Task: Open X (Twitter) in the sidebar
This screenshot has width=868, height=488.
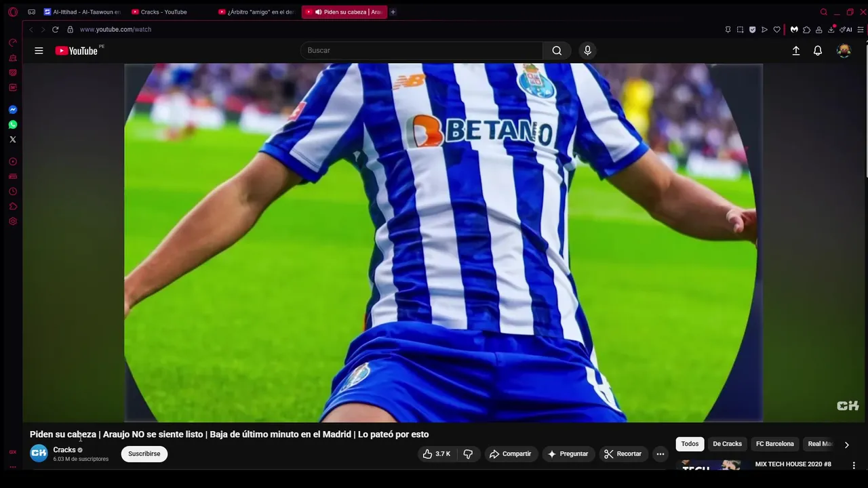Action: click(x=12, y=140)
